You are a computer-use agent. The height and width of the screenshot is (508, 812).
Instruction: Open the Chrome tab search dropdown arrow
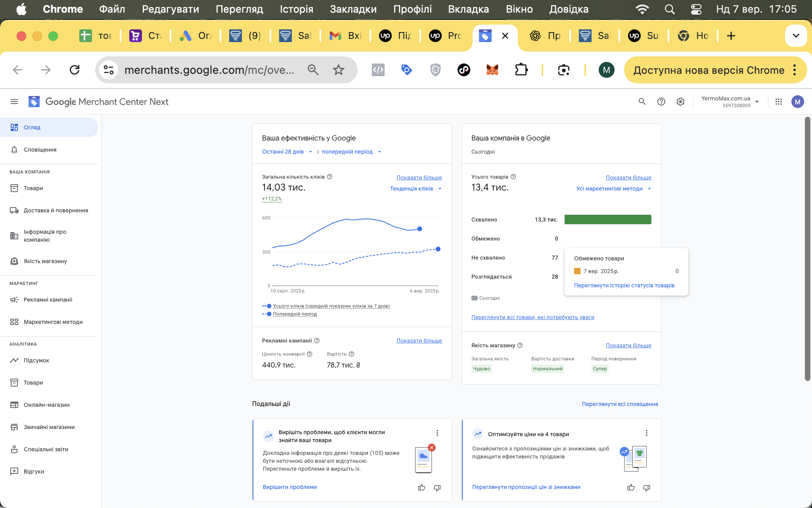pyautogui.click(x=796, y=36)
